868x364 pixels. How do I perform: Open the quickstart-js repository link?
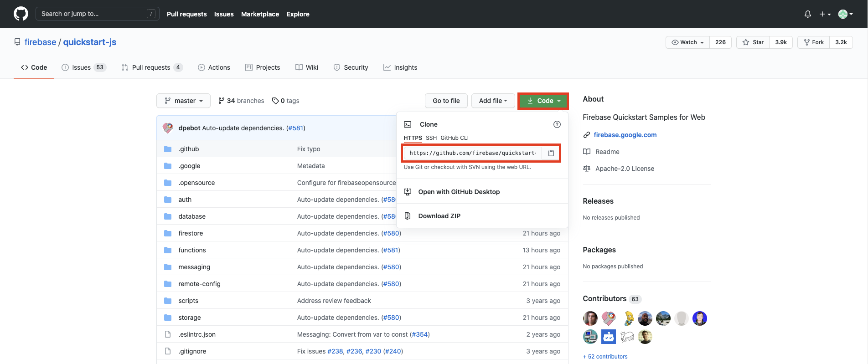pos(90,42)
